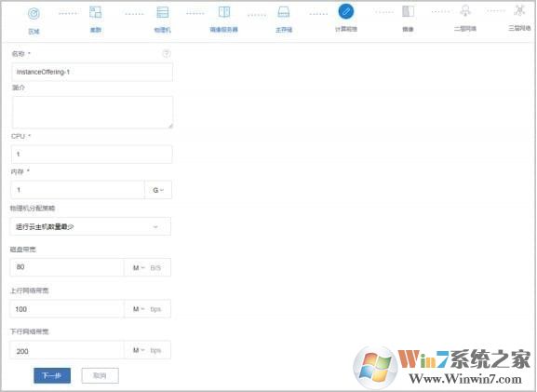Select the 二层网络 step icon

coord(465,10)
